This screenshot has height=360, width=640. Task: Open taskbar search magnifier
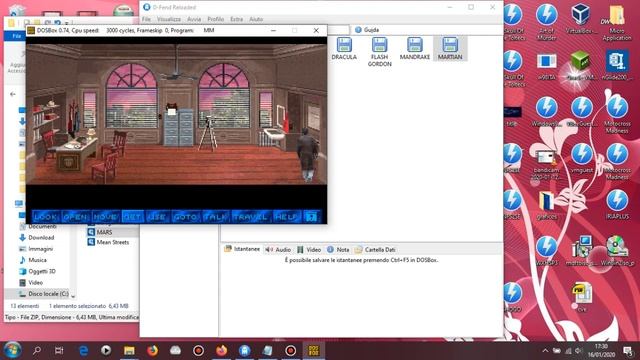pyautogui.click(x=37, y=350)
